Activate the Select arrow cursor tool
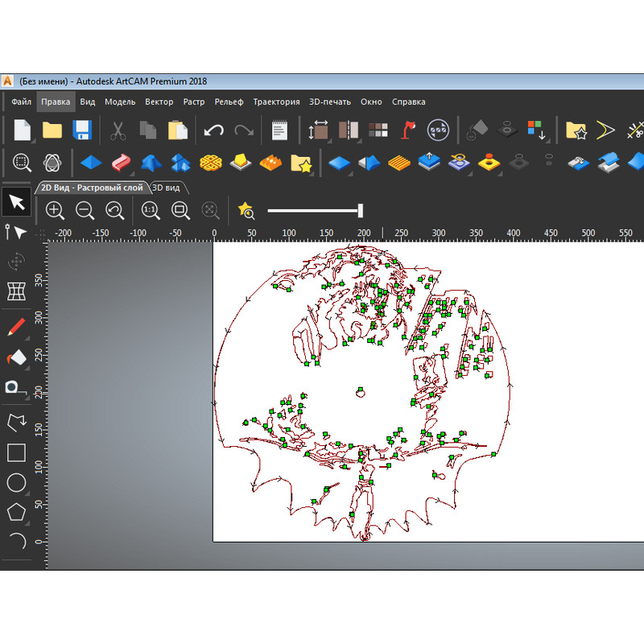Viewport: 644px width, 644px height. click(x=17, y=202)
